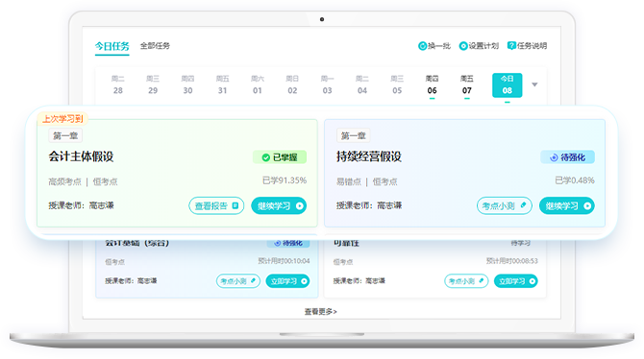This screenshot has height=359, width=644.
Task: Select date 周二 04
Action: tap(362, 84)
